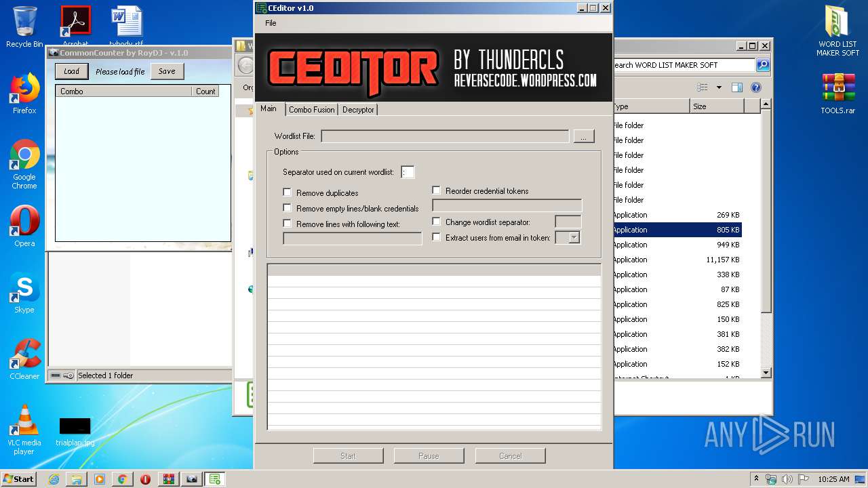868x488 pixels.
Task: Enable Extract users from email in token
Action: [x=436, y=237]
